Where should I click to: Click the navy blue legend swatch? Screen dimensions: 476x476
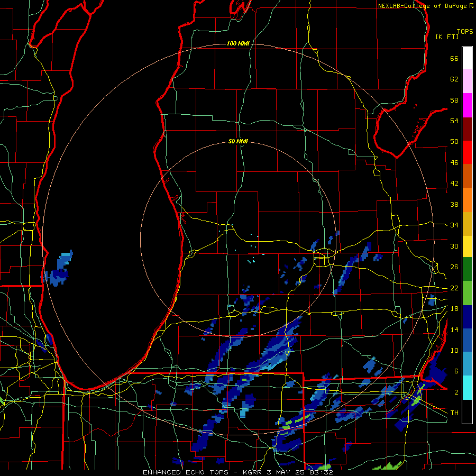[467, 317]
